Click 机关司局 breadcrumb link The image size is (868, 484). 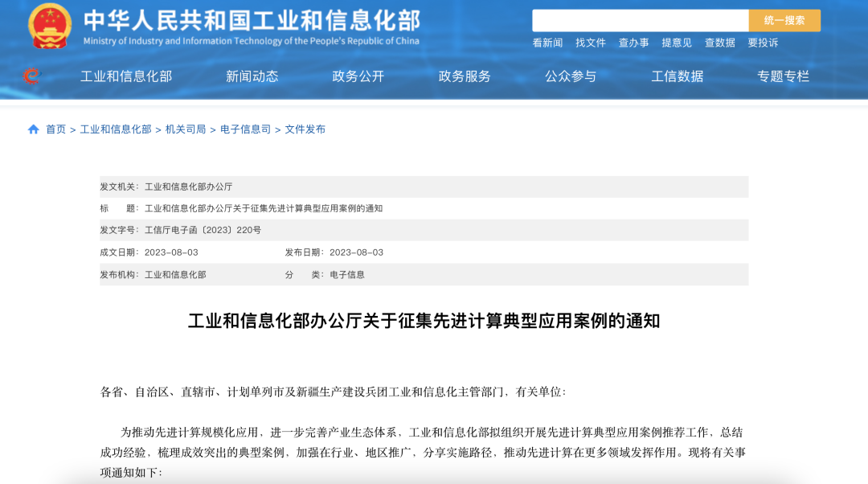186,129
